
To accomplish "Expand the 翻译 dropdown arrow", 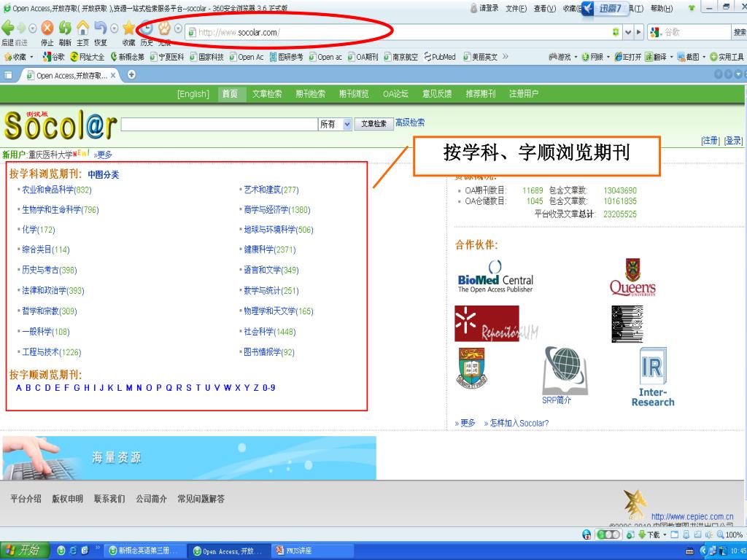I will [x=671, y=57].
